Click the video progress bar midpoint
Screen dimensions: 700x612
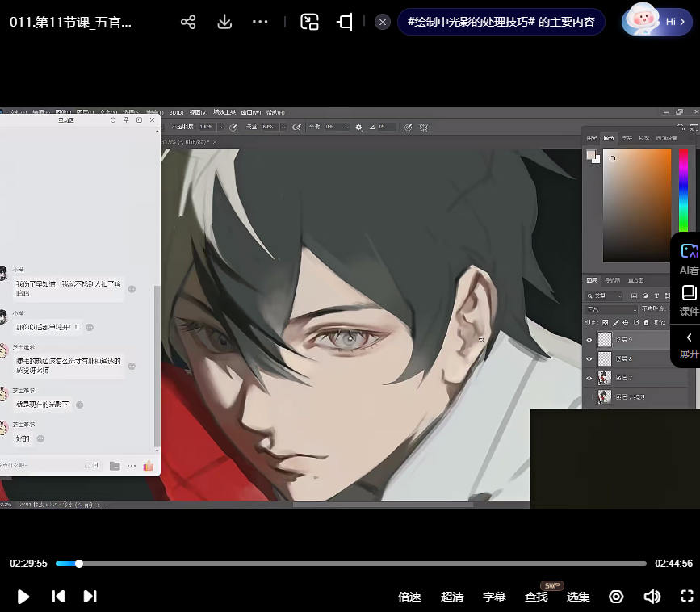click(x=350, y=564)
